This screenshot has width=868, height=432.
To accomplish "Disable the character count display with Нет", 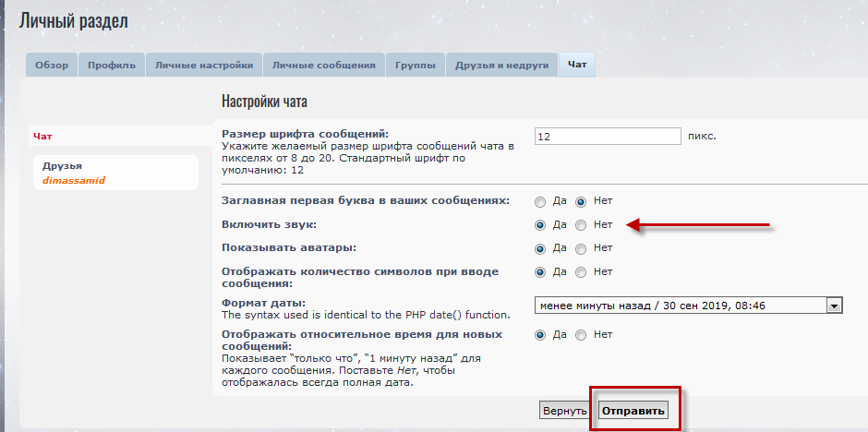I will click(581, 272).
